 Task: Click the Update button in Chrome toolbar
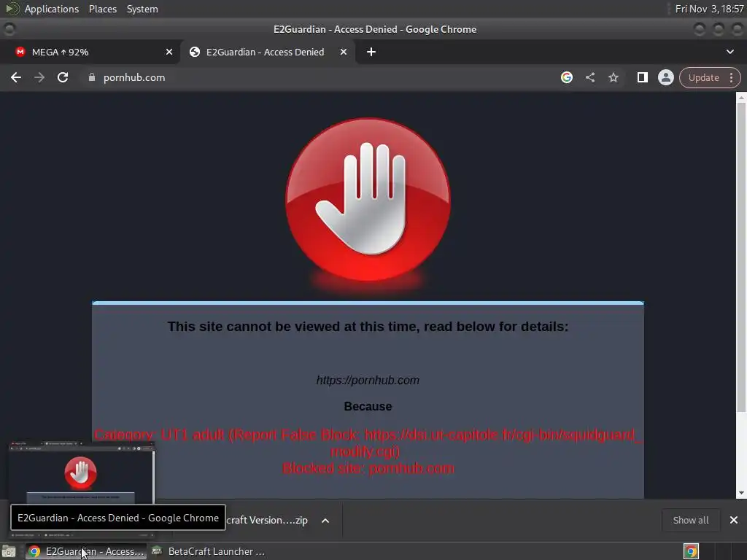click(704, 77)
